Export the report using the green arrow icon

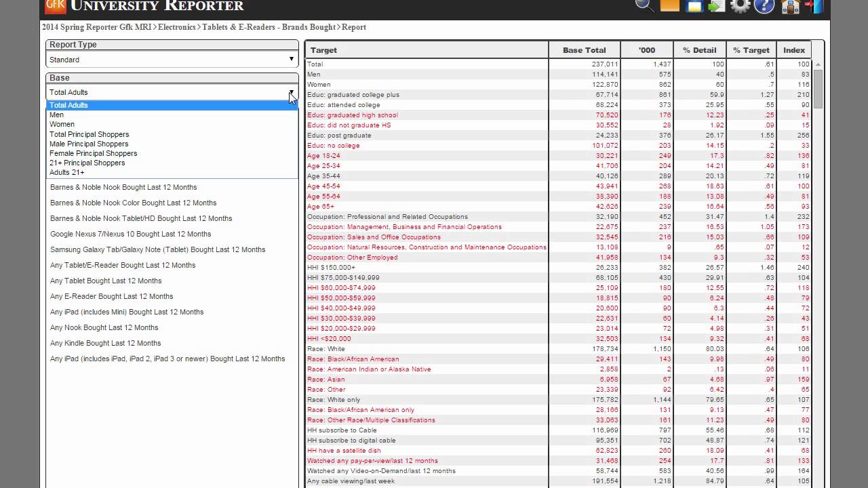716,6
